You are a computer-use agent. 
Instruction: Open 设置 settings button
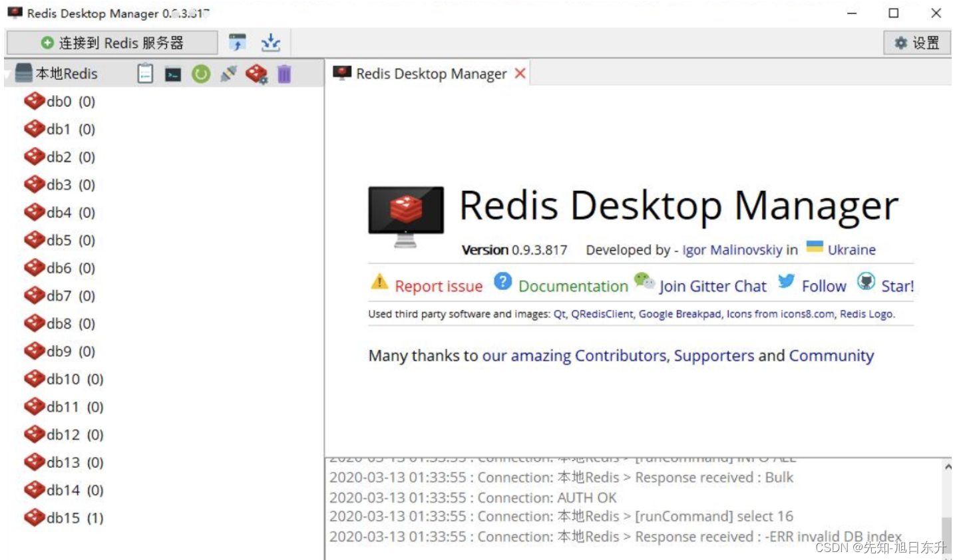pyautogui.click(x=917, y=43)
